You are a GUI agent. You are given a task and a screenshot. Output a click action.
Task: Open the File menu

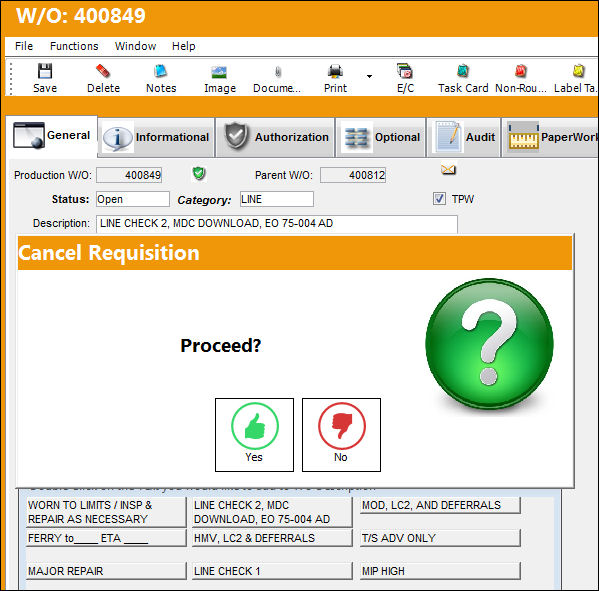[x=24, y=46]
